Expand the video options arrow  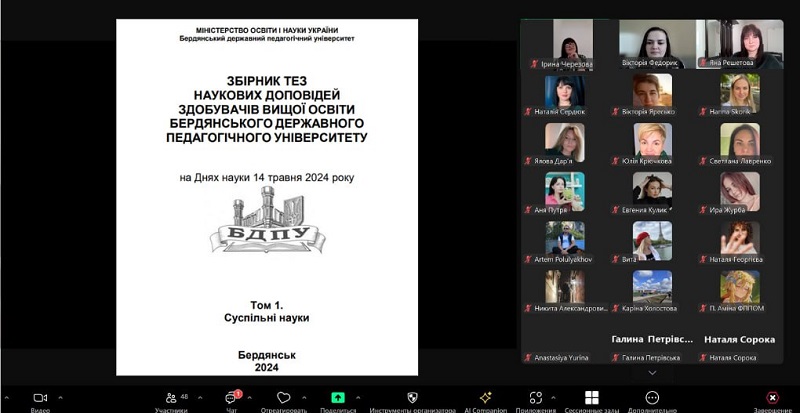click(x=60, y=395)
